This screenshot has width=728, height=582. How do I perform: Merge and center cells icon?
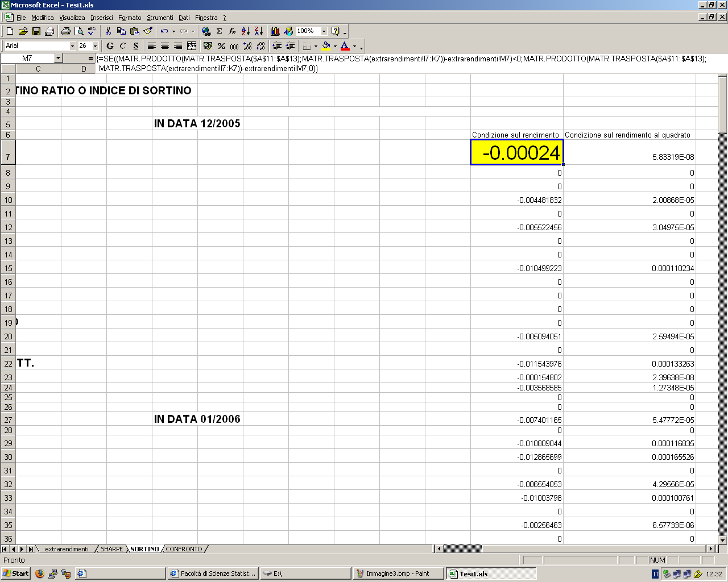(192, 46)
